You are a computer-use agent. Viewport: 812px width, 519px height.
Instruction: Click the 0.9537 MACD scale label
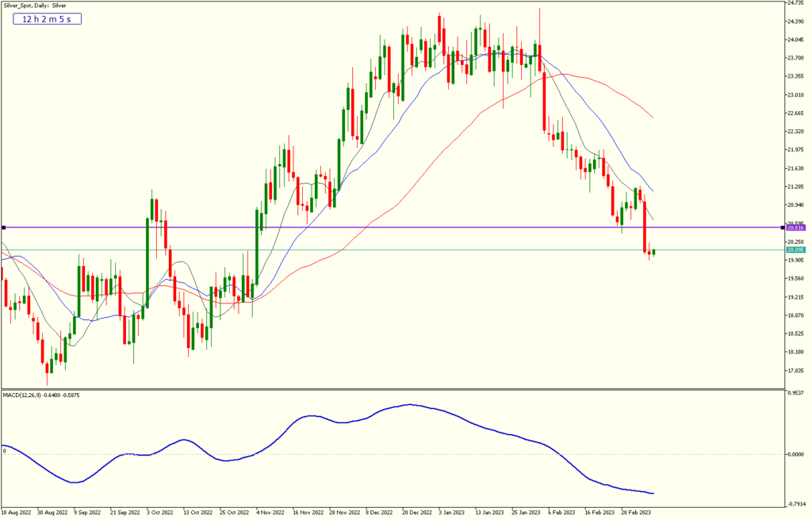point(795,392)
